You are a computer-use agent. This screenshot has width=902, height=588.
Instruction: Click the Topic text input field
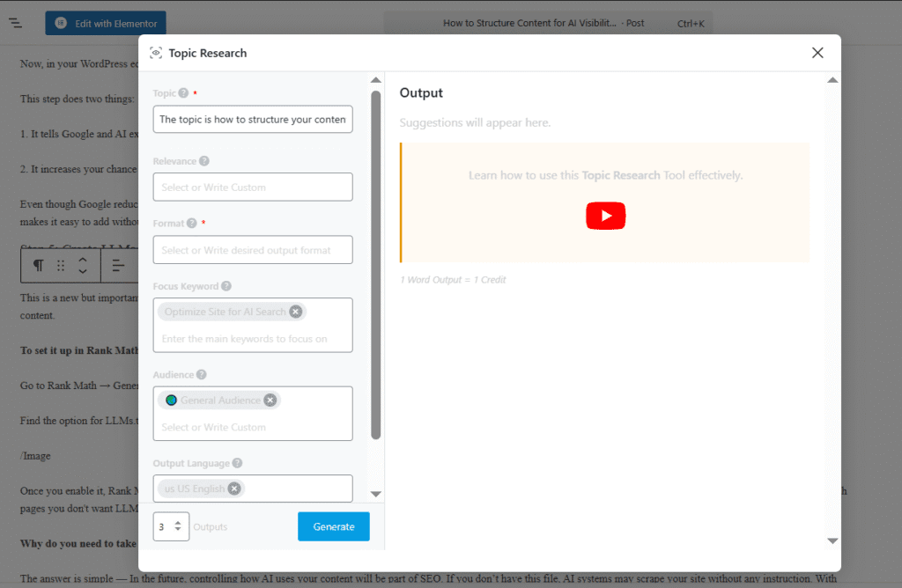coord(253,120)
